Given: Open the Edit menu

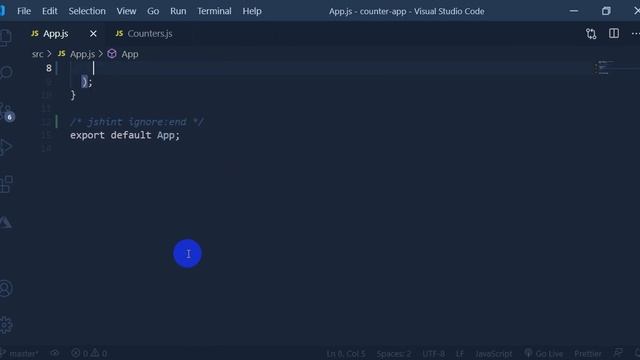Looking at the screenshot, I should (x=49, y=11).
